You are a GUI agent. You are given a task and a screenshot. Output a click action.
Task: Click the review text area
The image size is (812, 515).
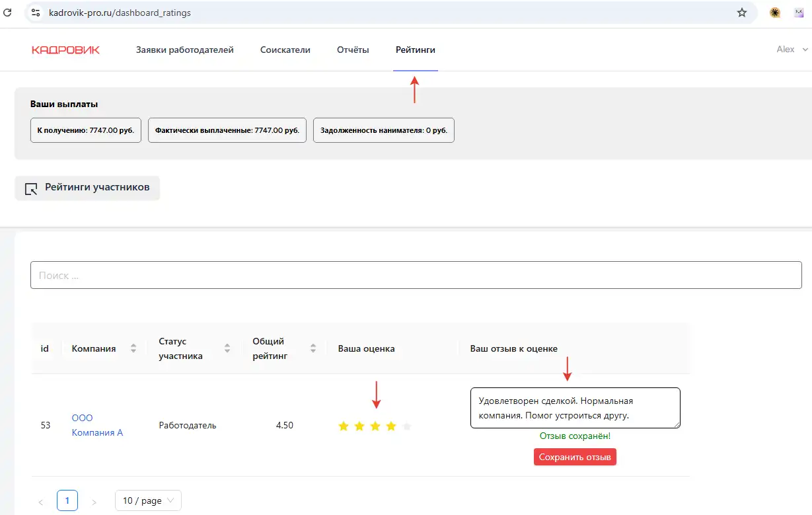(575, 408)
